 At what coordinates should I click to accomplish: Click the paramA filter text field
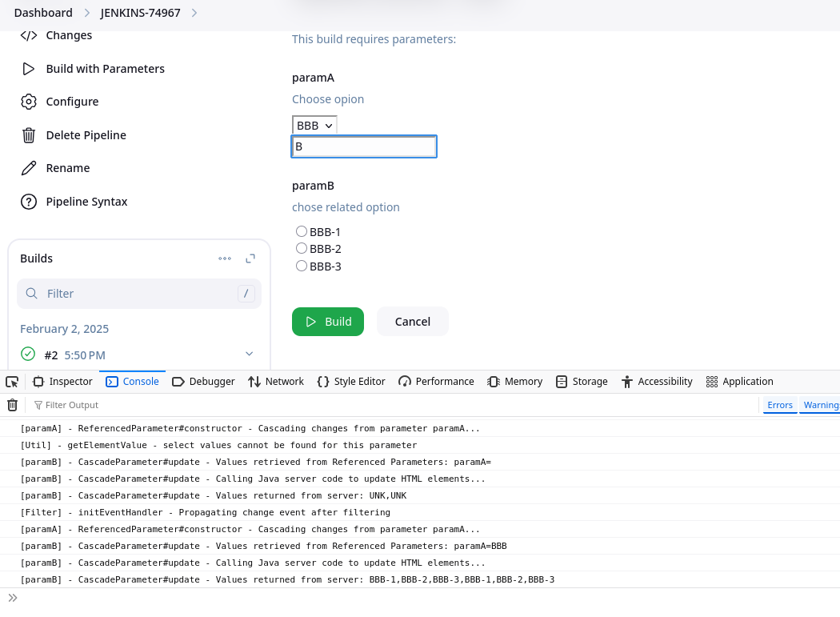pyautogui.click(x=364, y=146)
